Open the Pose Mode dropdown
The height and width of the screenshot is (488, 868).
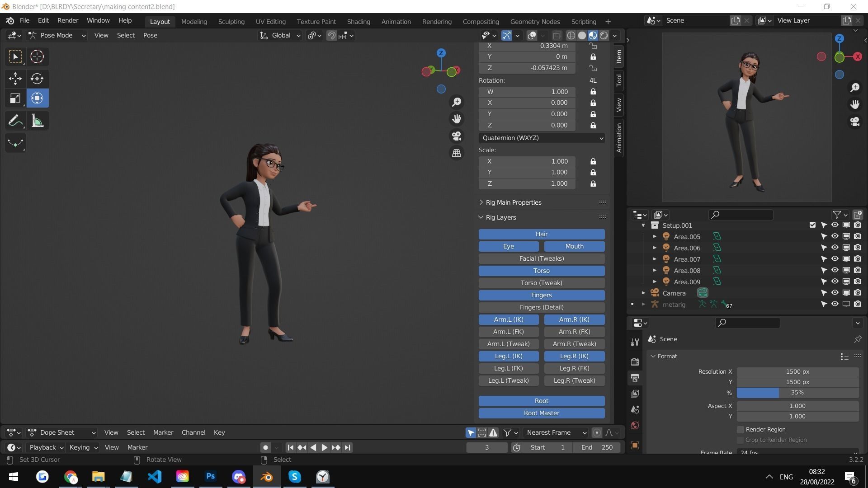57,35
